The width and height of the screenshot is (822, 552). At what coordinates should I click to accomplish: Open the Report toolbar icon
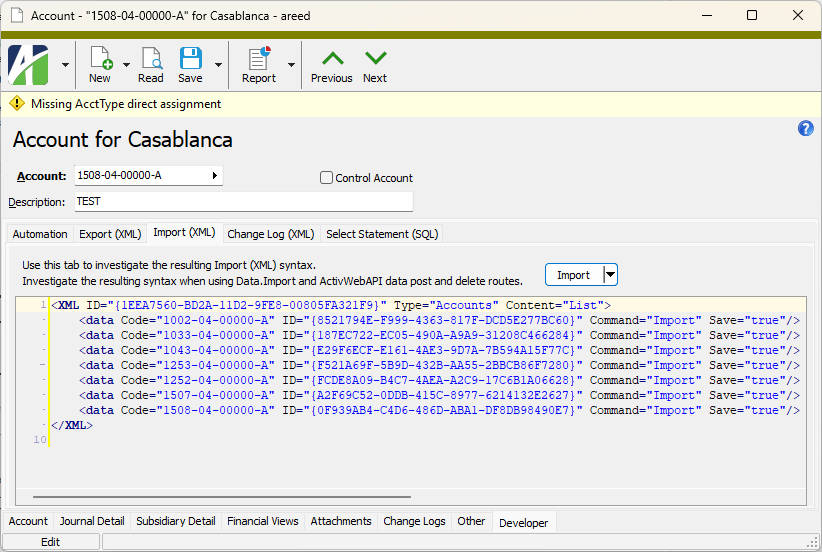(x=259, y=64)
